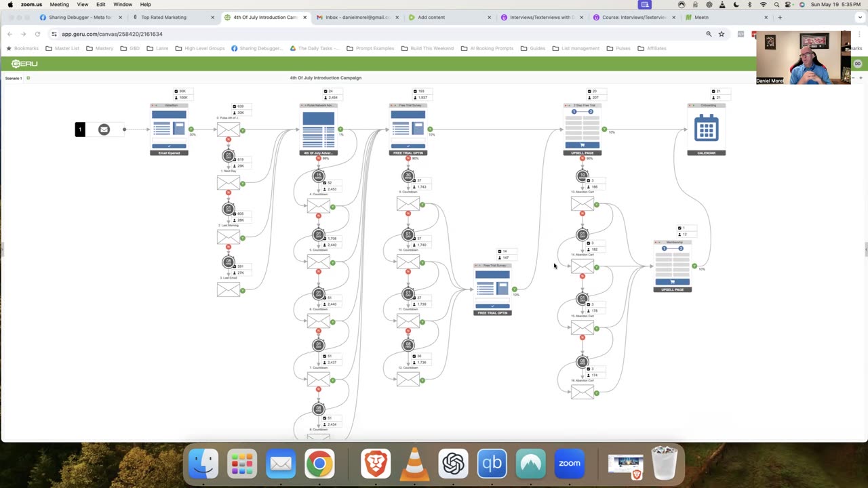Open the Email Opened page node
The image size is (868, 488).
(x=169, y=129)
